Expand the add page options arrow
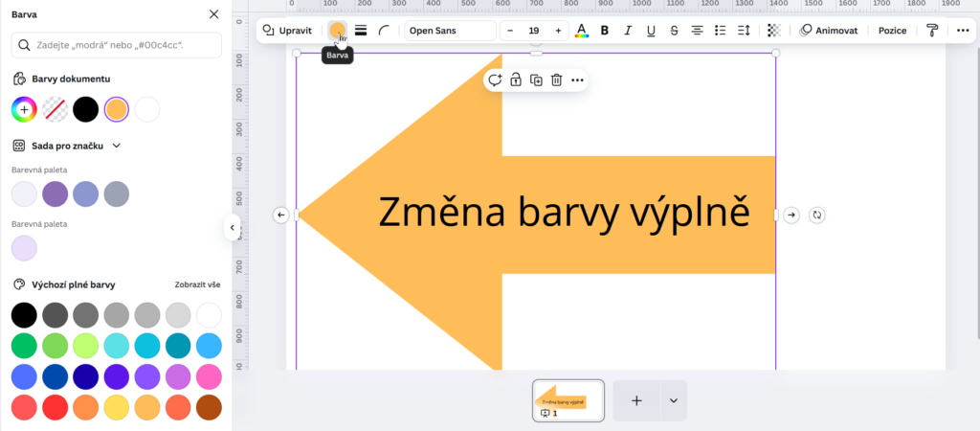 click(x=673, y=400)
